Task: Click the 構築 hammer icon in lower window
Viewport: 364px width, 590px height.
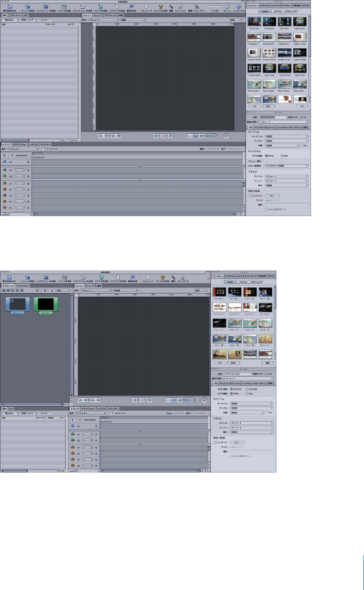Action: [173, 277]
